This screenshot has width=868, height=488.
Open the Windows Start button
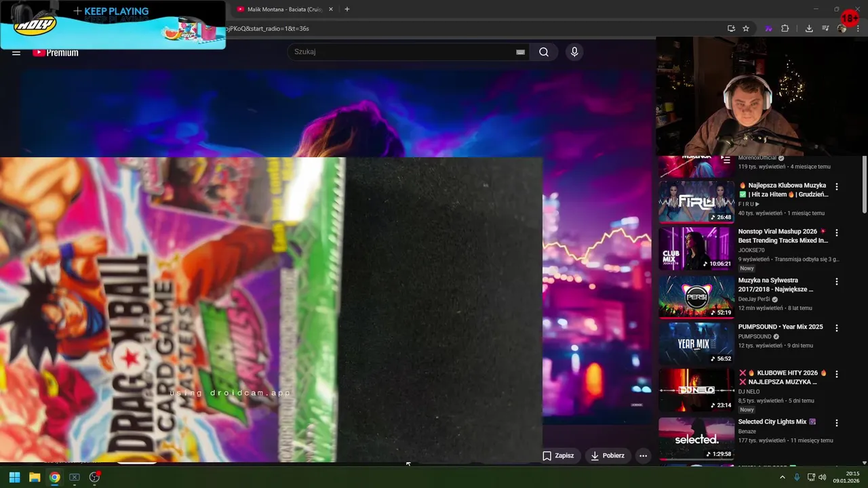click(14, 477)
